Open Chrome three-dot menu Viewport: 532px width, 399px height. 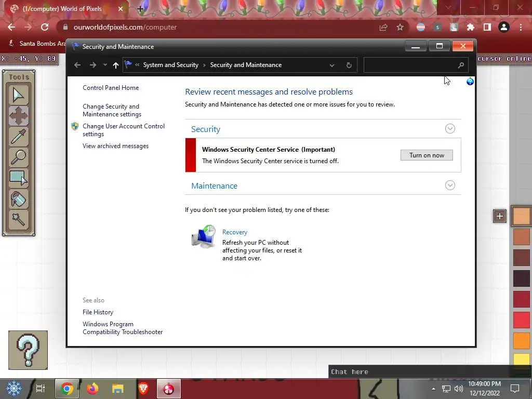point(521,27)
